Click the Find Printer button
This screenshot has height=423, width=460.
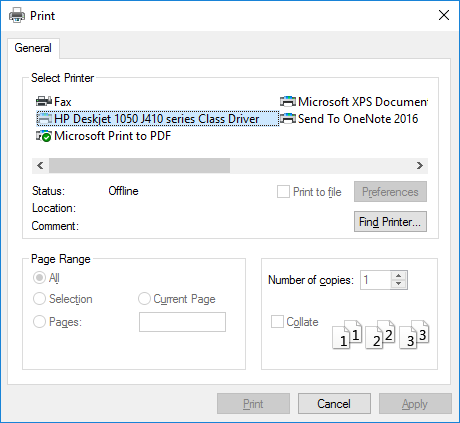point(390,222)
